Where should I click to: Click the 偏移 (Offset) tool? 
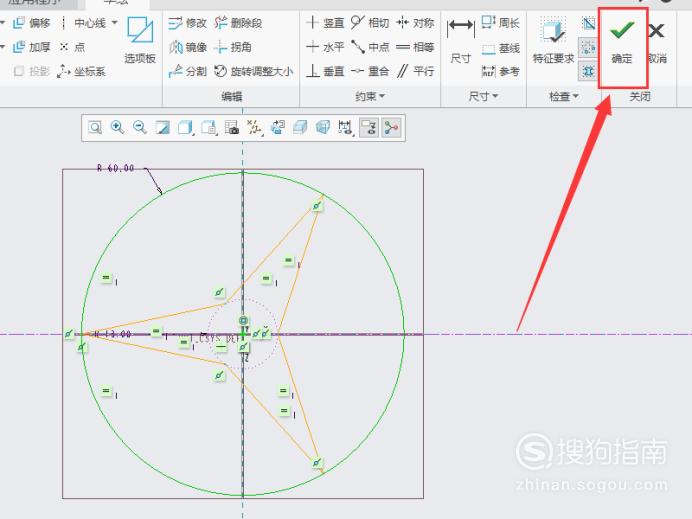[31, 23]
